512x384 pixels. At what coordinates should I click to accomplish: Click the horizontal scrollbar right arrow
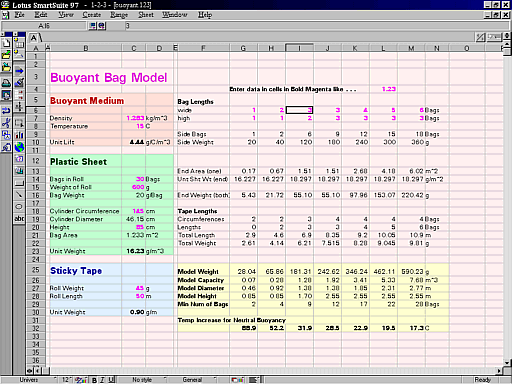(499, 371)
